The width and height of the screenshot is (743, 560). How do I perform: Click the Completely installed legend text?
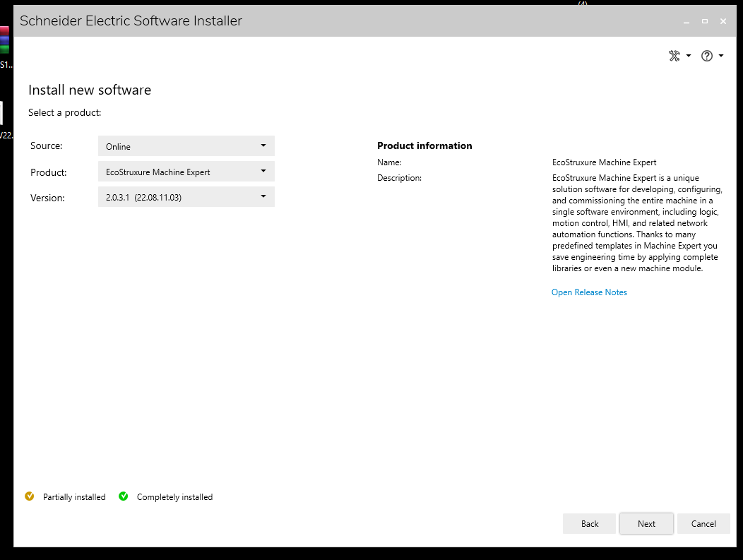(175, 497)
